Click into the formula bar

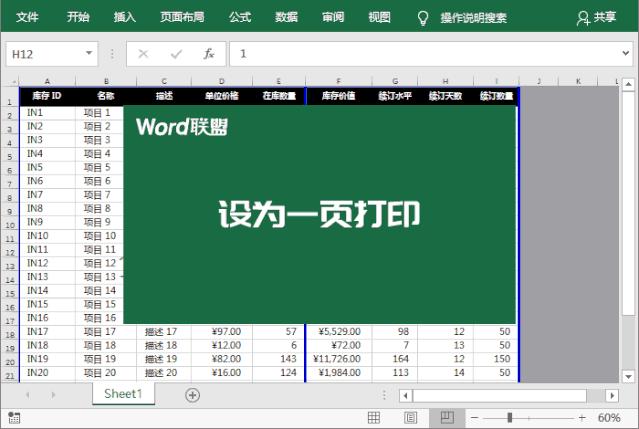(x=424, y=54)
